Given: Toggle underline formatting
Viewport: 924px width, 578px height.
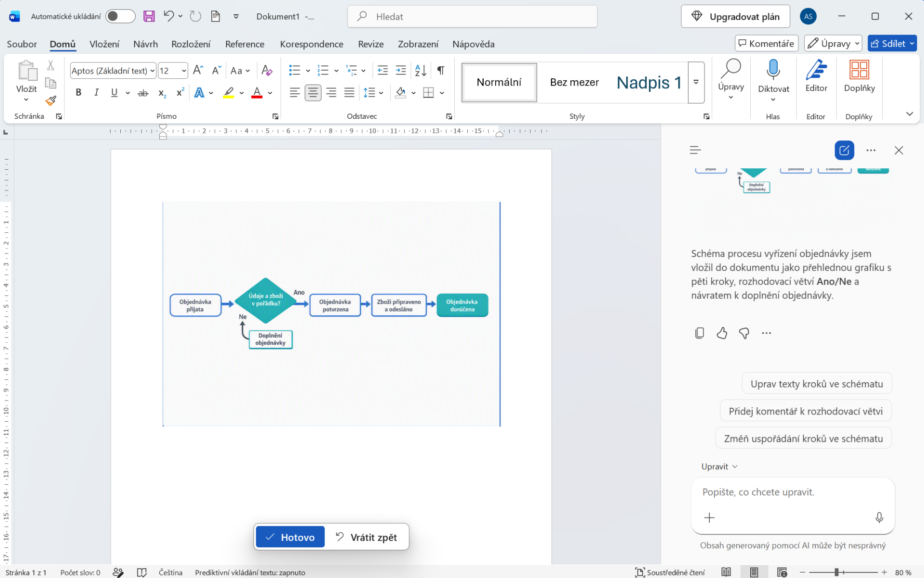Looking at the screenshot, I should click(x=114, y=93).
